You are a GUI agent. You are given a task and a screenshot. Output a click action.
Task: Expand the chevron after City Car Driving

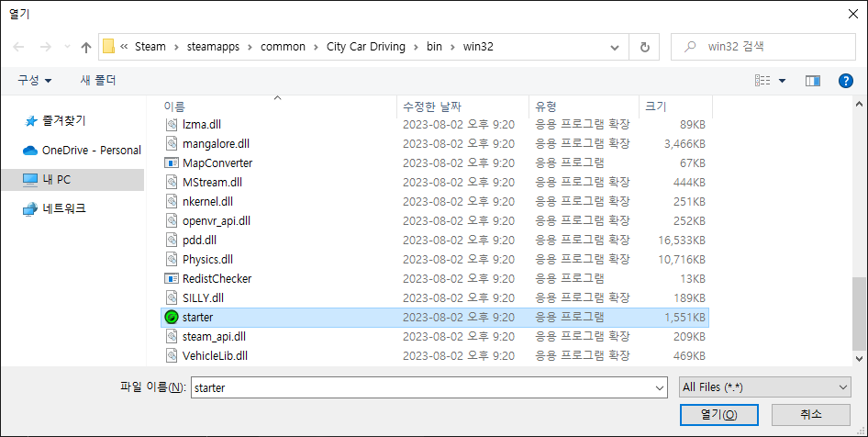click(417, 47)
